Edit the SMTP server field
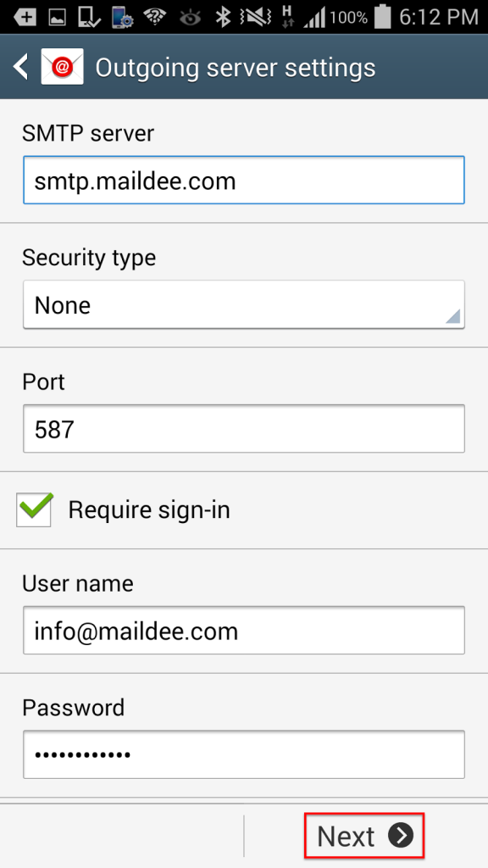Image resolution: width=488 pixels, height=868 pixels. pyautogui.click(x=243, y=180)
